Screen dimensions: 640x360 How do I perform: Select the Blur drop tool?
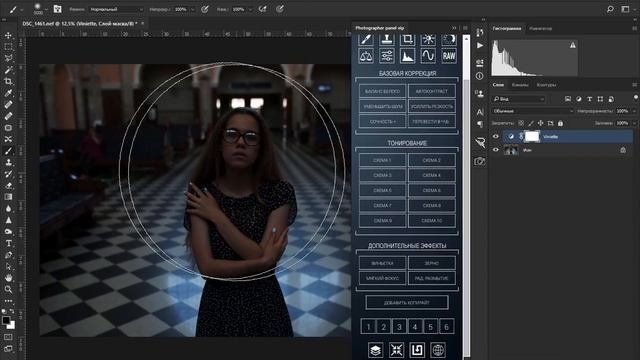pos(8,209)
